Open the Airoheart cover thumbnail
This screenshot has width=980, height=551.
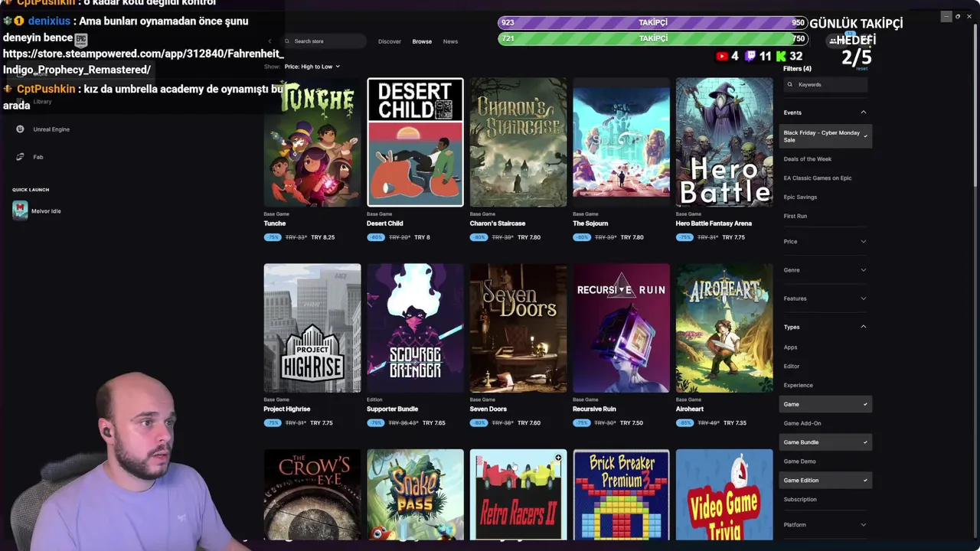[724, 328]
